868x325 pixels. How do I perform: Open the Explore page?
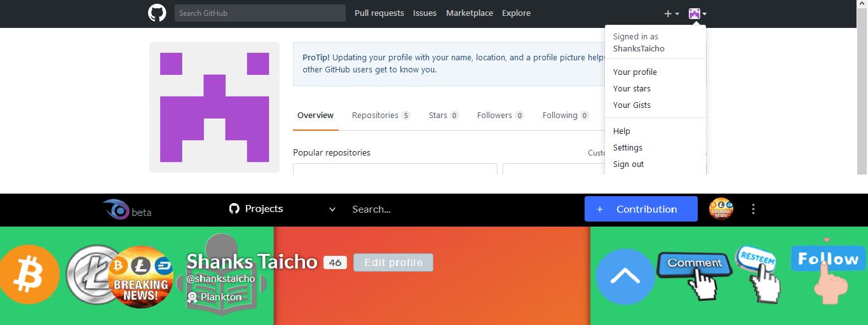click(x=516, y=13)
